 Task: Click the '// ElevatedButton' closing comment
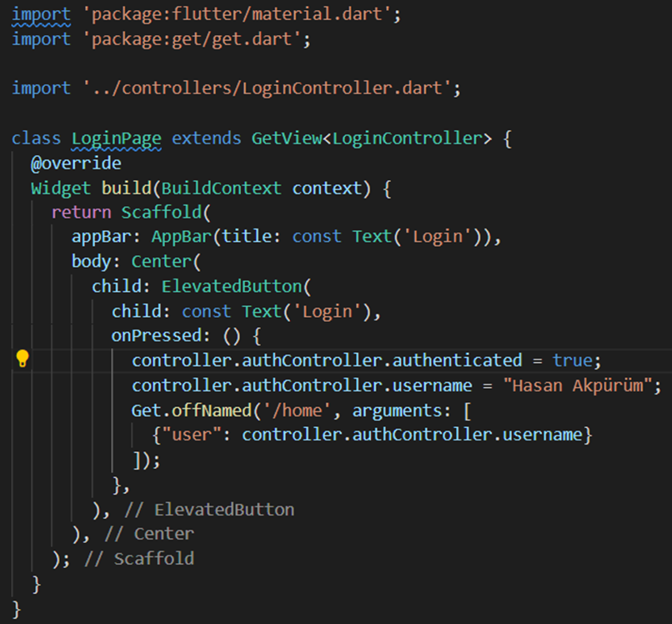pyautogui.click(x=209, y=510)
